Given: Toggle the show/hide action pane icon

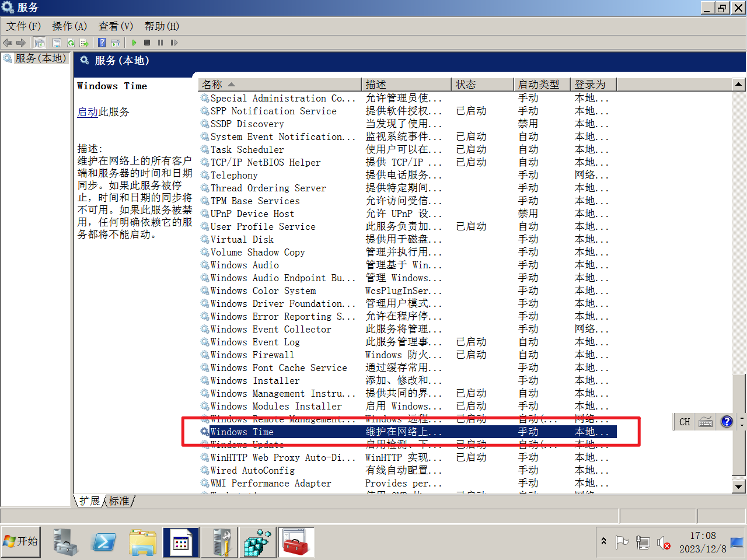Looking at the screenshot, I should tap(116, 43).
